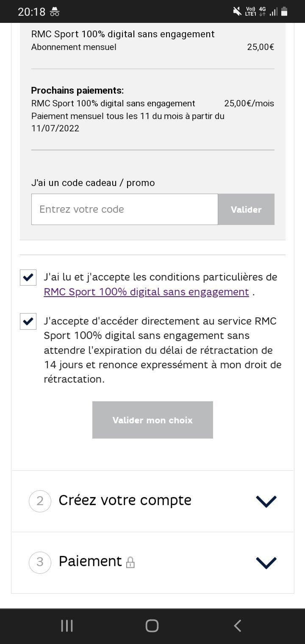305x644 pixels.
Task: Click the Valider promo code button
Action: tap(246, 209)
